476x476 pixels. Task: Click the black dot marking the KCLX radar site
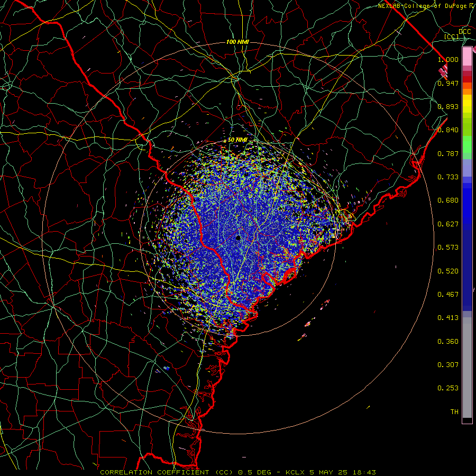(239, 237)
